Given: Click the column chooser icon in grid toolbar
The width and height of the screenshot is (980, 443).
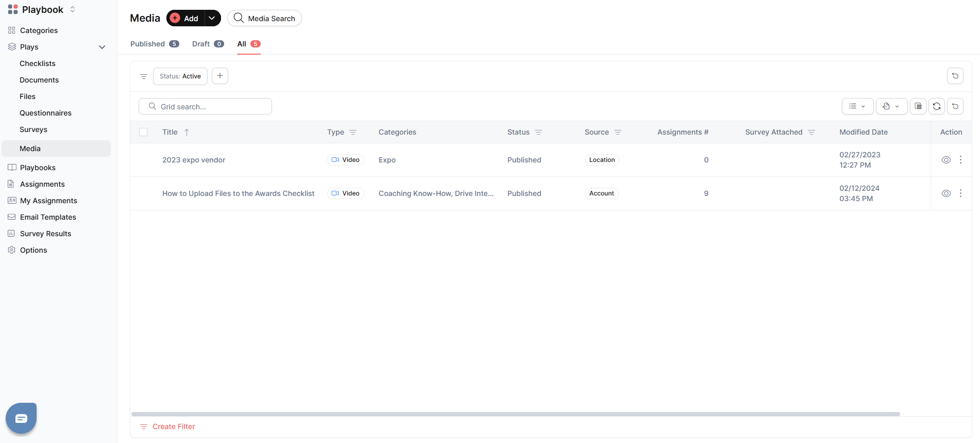Looking at the screenshot, I should pos(918,106).
